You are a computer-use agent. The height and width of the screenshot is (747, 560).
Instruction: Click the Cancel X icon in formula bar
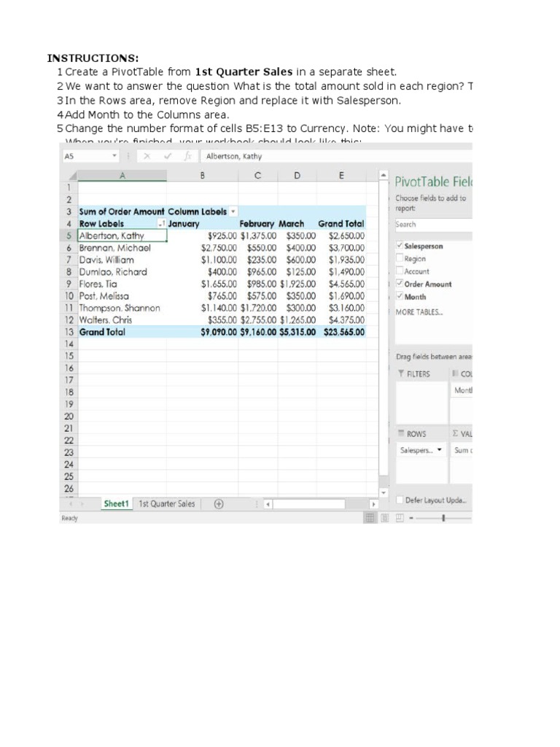pyautogui.click(x=147, y=156)
